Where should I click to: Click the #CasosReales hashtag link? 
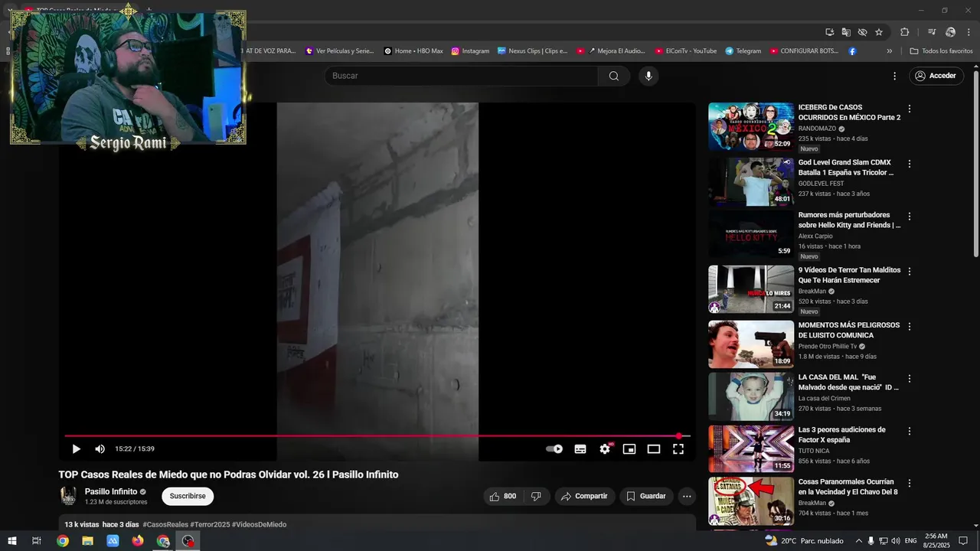click(165, 524)
